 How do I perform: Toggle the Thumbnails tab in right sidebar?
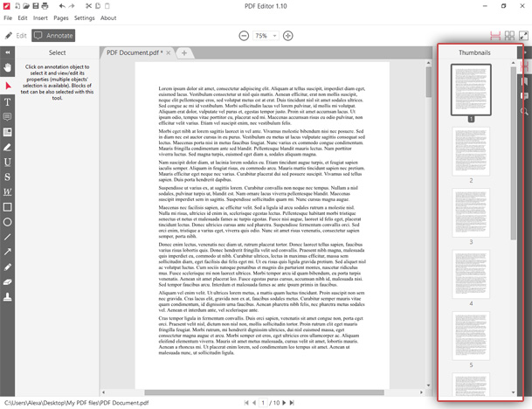pyautogui.click(x=524, y=66)
